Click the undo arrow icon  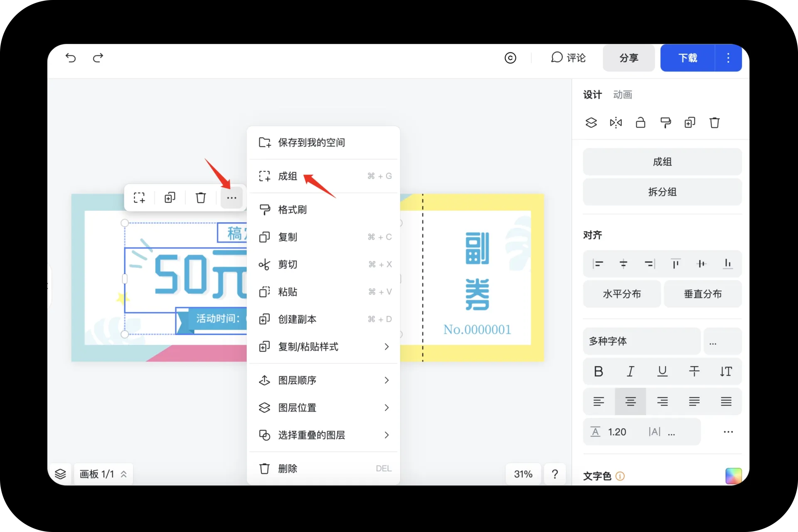[x=71, y=58]
